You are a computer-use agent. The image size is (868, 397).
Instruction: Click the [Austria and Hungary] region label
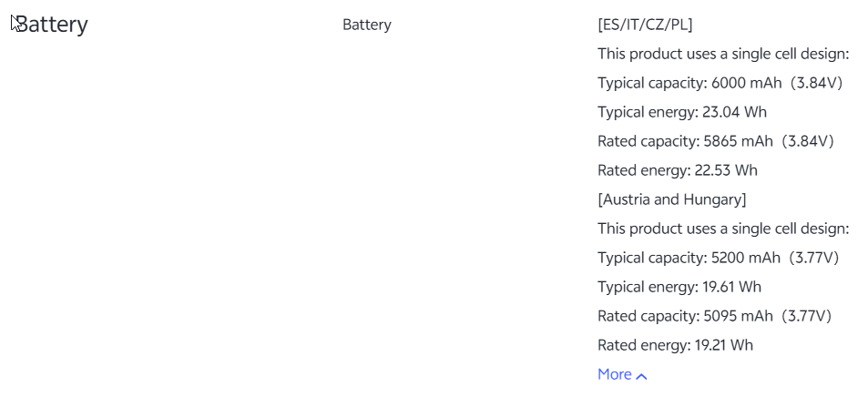(x=672, y=199)
